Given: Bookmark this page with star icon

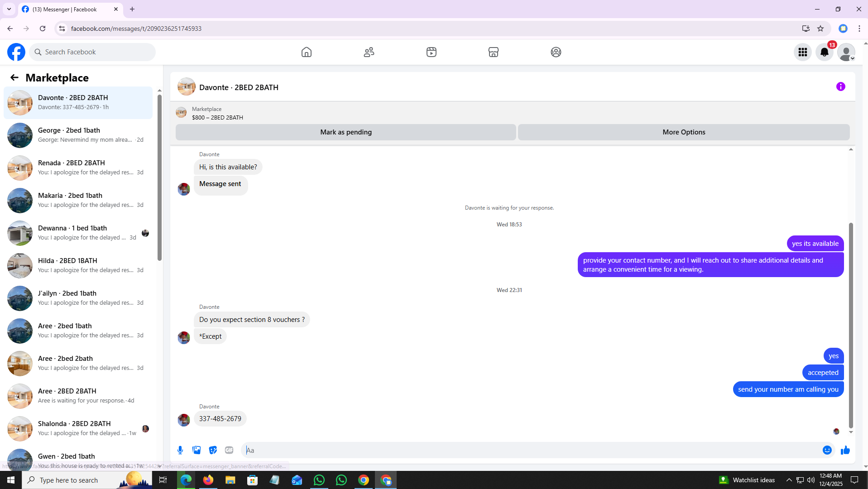Looking at the screenshot, I should tap(820, 29).
